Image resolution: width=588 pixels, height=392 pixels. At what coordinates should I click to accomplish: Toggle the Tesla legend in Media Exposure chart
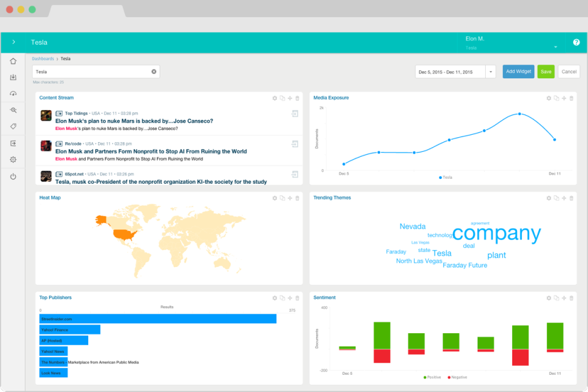(445, 178)
